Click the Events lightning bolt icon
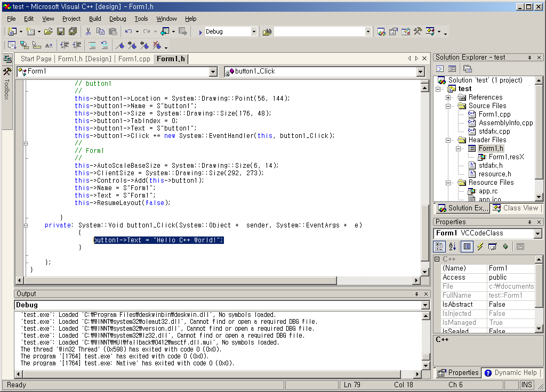 pos(480,247)
